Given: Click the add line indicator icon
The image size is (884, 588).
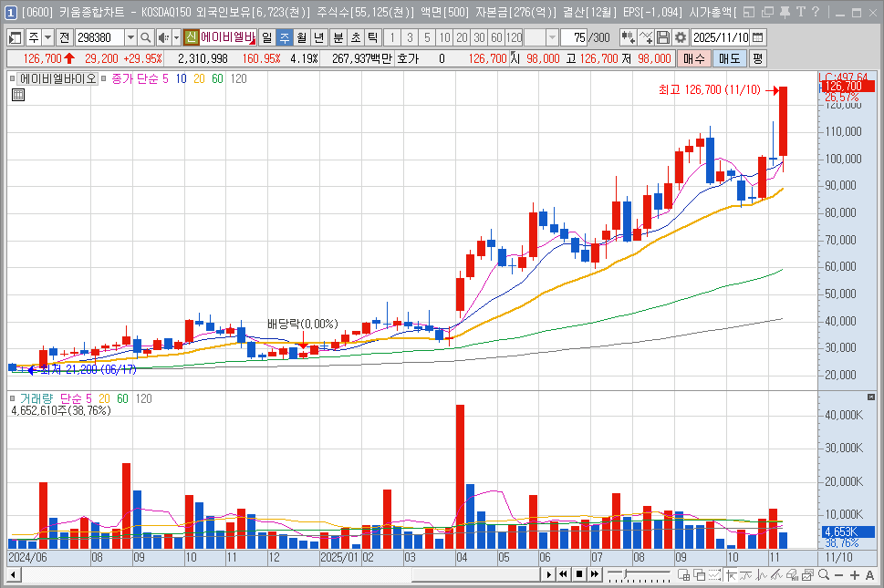Looking at the screenshot, I should [646, 37].
